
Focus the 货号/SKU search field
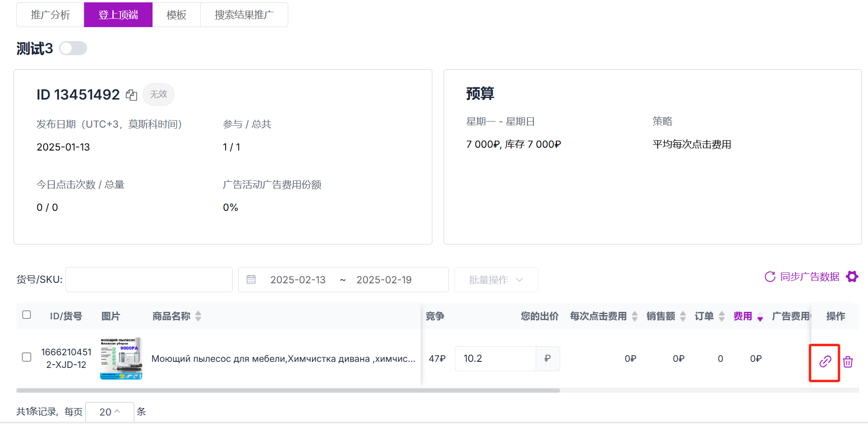tap(149, 280)
